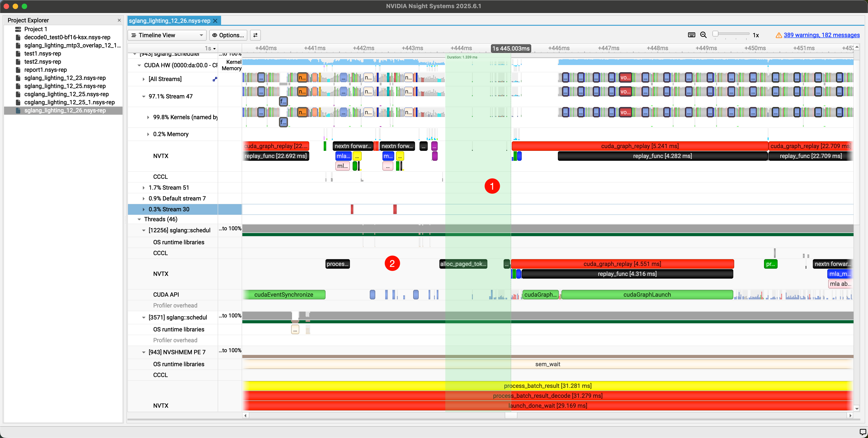The image size is (868, 438).
Task: Close the Project Explorer panel
Action: (x=119, y=20)
